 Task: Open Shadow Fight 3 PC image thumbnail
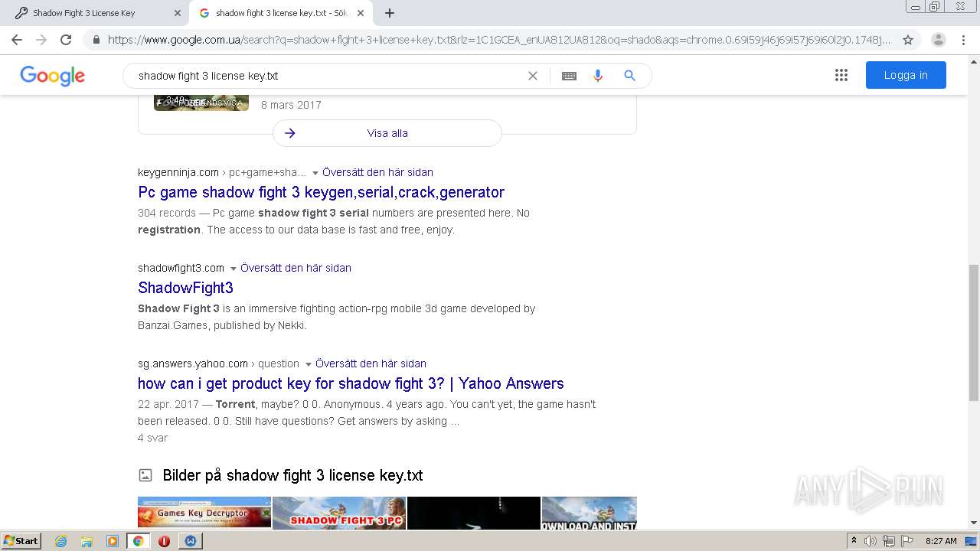pyautogui.click(x=339, y=513)
